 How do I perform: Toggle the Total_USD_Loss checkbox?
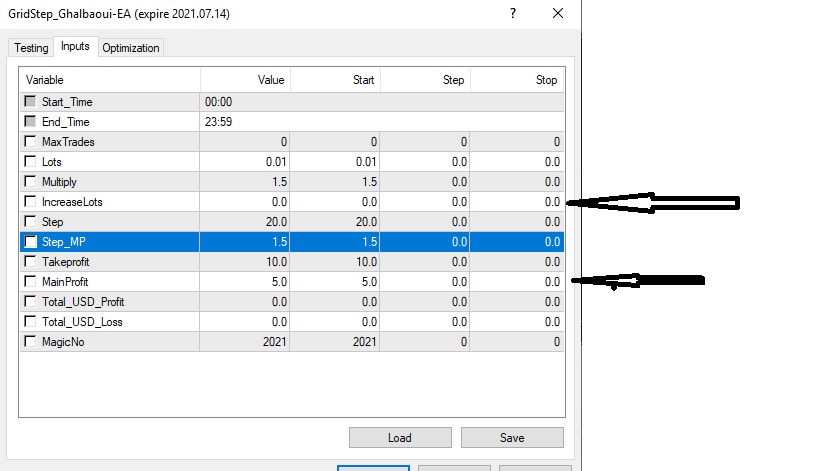coord(31,322)
